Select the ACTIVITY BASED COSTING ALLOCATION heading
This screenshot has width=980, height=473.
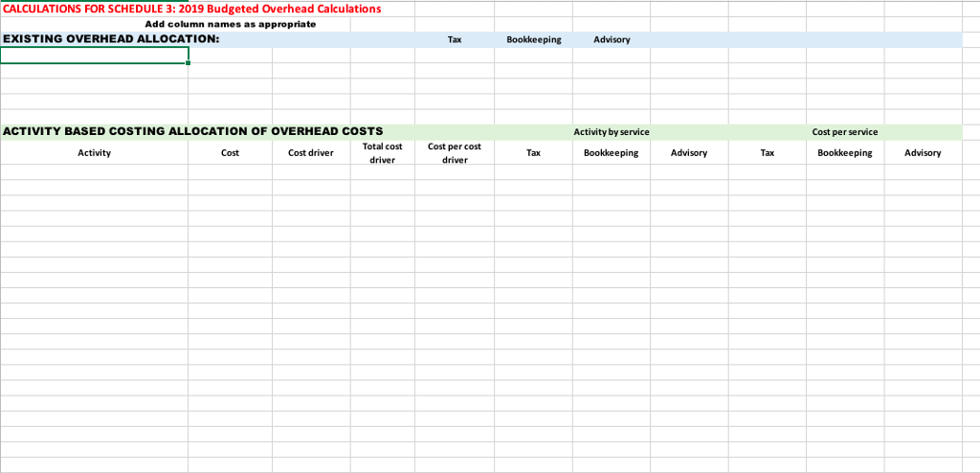193,131
